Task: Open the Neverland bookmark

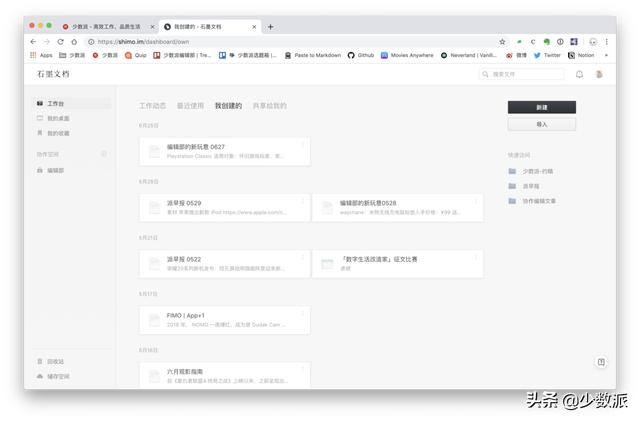Action: pyautogui.click(x=469, y=55)
